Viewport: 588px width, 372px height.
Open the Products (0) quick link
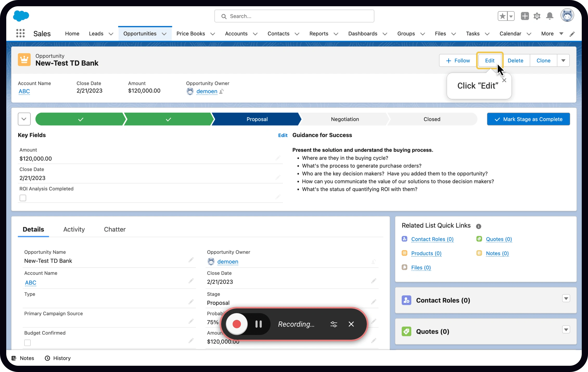pos(426,253)
